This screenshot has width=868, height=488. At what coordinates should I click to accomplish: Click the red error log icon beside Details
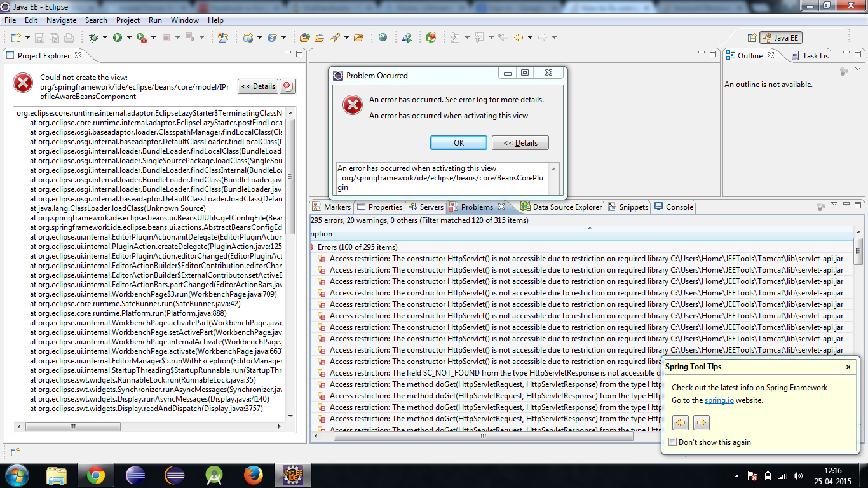point(288,86)
